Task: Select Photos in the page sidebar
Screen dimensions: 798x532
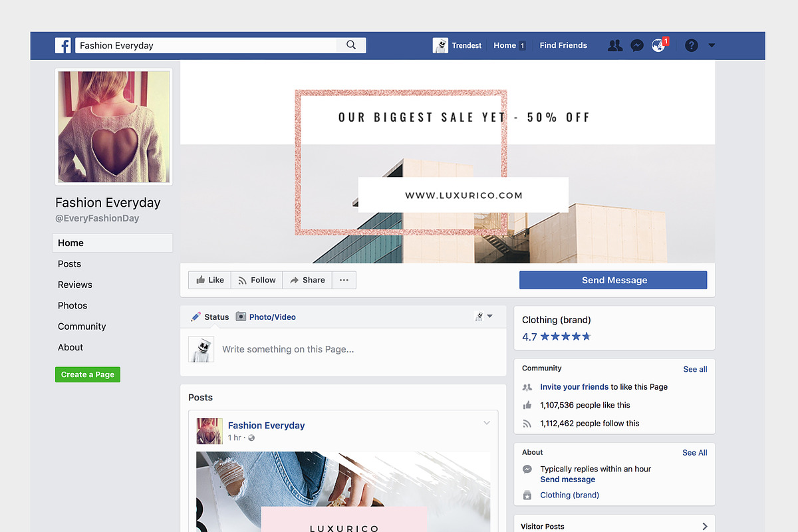Action: (x=72, y=305)
